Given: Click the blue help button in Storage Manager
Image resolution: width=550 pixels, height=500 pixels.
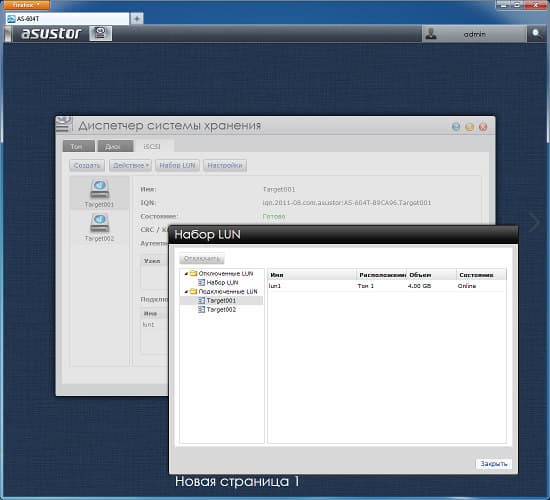Looking at the screenshot, I should click(456, 127).
